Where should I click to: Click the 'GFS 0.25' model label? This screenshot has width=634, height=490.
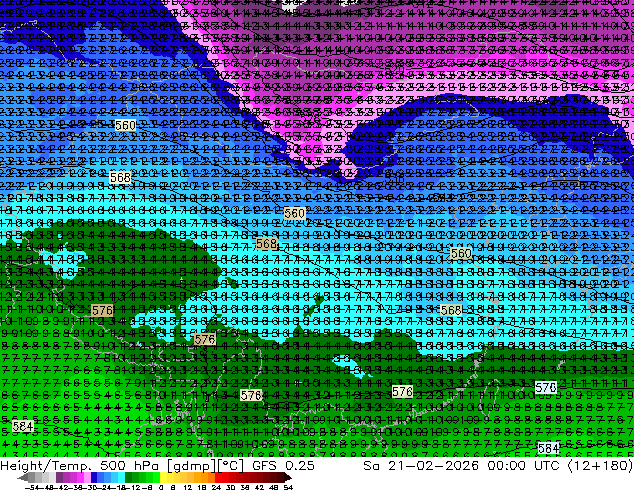click(283, 465)
